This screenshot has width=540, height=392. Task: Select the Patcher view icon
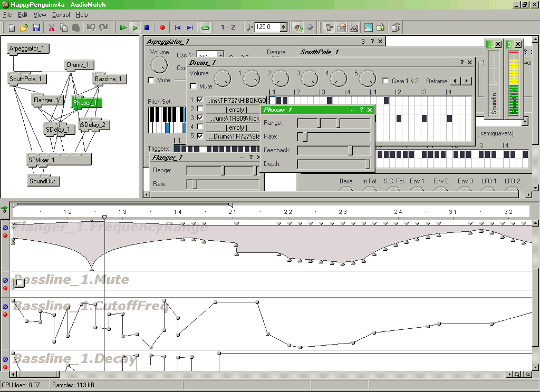[328, 27]
